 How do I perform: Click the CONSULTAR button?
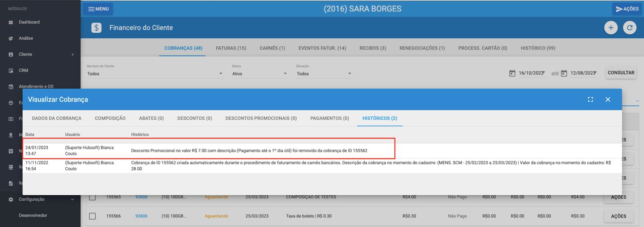point(621,73)
